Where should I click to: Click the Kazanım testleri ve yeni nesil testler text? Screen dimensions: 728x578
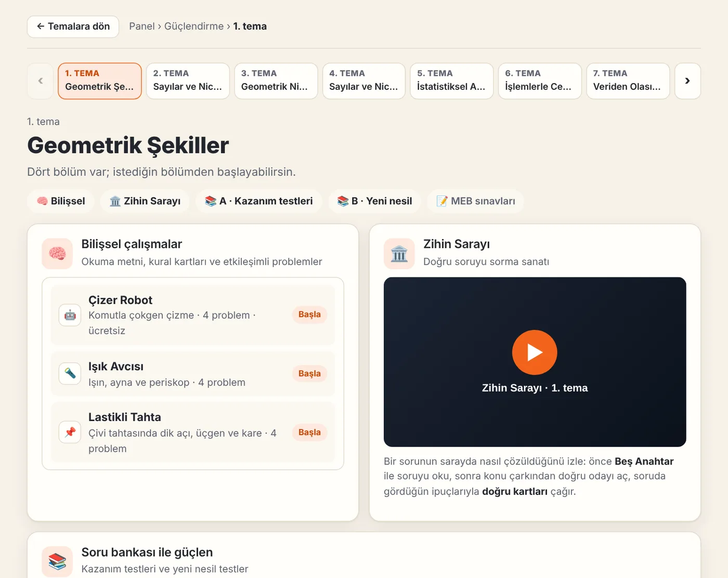point(165,569)
